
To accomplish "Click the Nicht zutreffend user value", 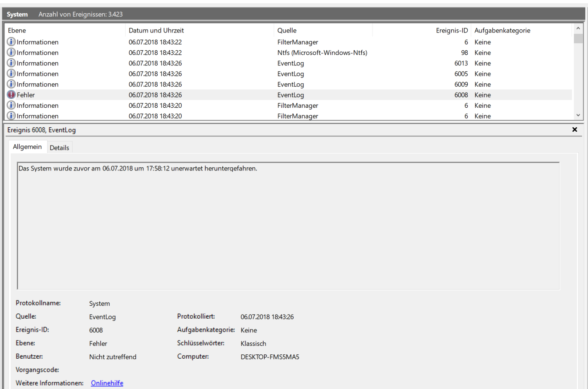I will coord(113,357).
